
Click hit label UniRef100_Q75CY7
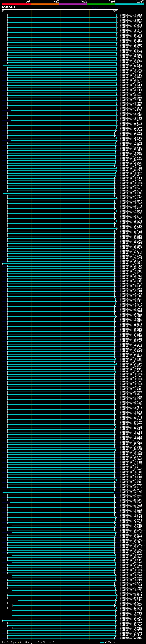tap(131, 593)
